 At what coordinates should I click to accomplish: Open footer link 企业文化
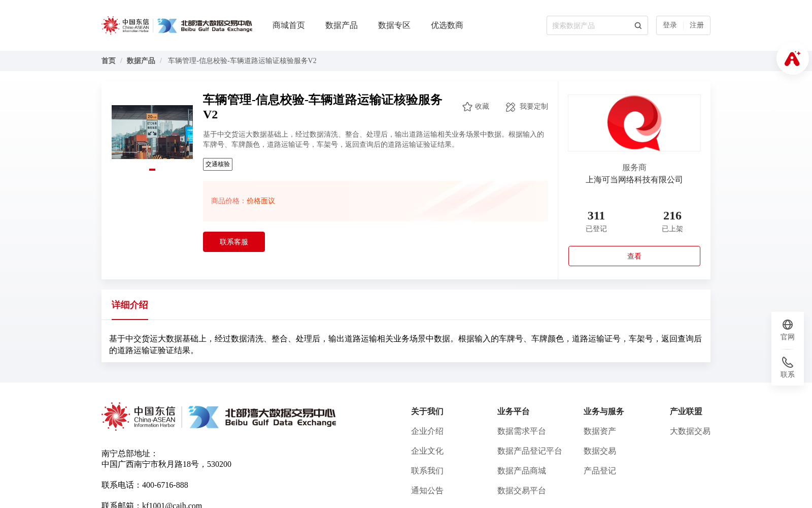(x=427, y=451)
